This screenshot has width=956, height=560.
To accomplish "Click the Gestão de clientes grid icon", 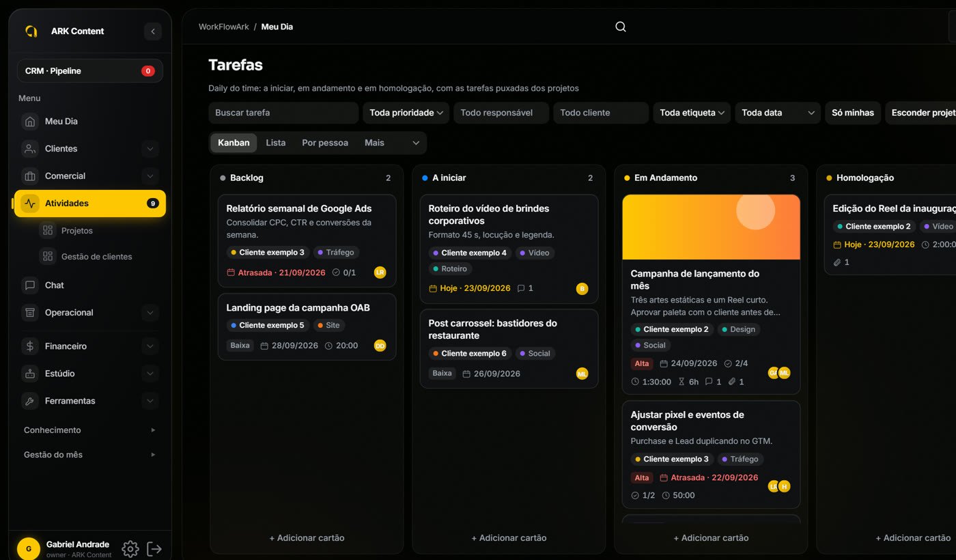I will (x=47, y=257).
